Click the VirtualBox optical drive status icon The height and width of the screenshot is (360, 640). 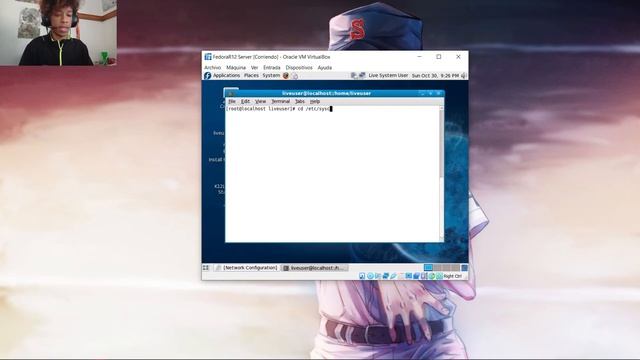pos(370,276)
